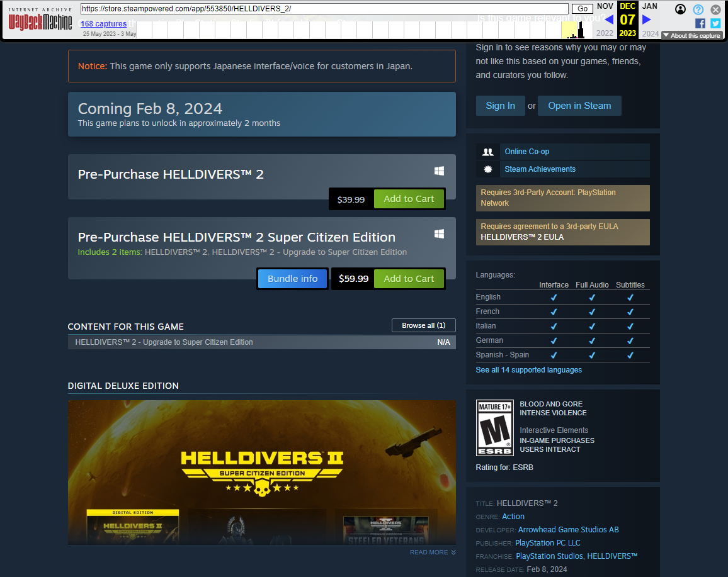The image size is (728, 577).
Task: Click the Digital Edition thumbnail in banner
Action: 133,527
